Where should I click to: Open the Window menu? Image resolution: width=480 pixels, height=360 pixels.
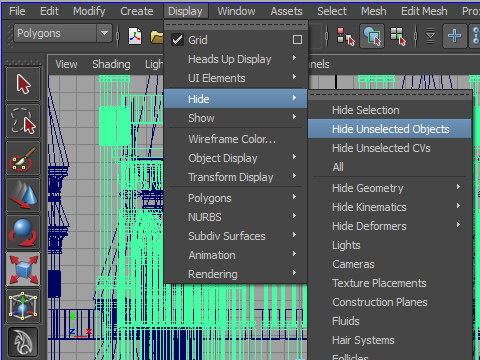coord(236,11)
